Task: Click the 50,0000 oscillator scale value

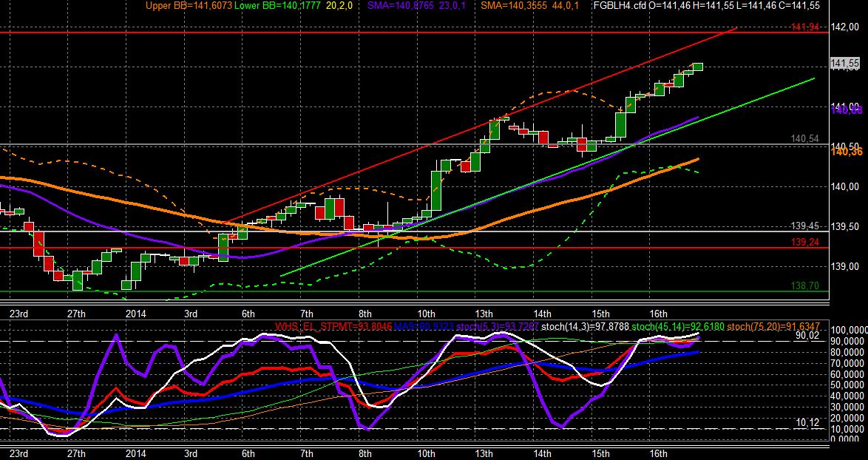Action: tap(847, 385)
